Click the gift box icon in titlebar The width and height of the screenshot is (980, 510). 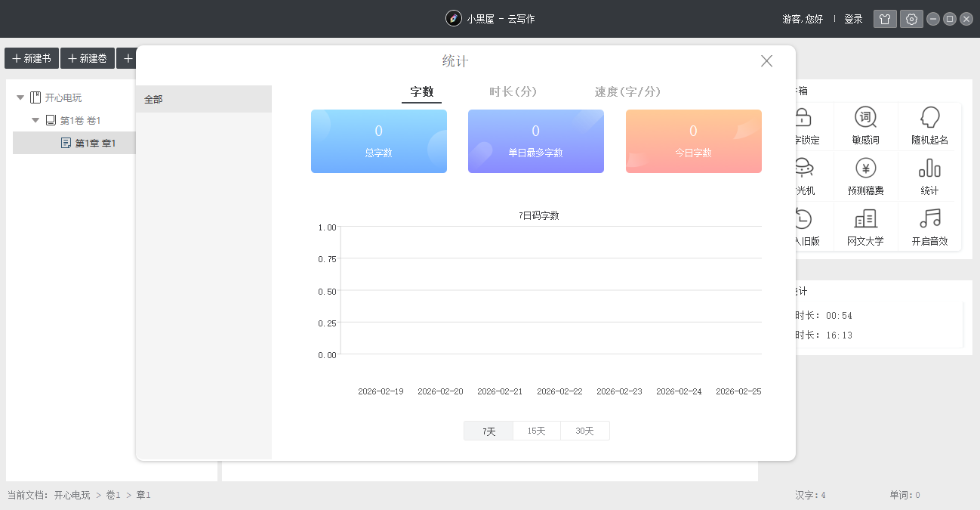[x=885, y=18]
